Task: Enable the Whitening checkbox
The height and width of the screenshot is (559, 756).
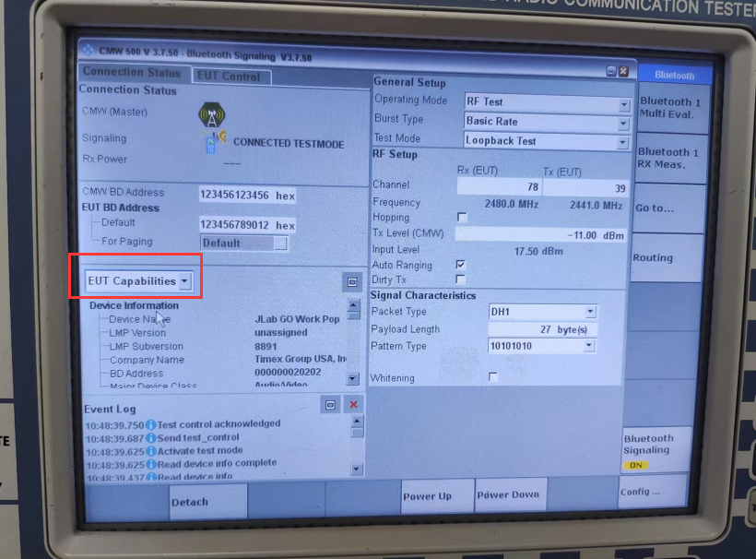Action: click(x=492, y=376)
